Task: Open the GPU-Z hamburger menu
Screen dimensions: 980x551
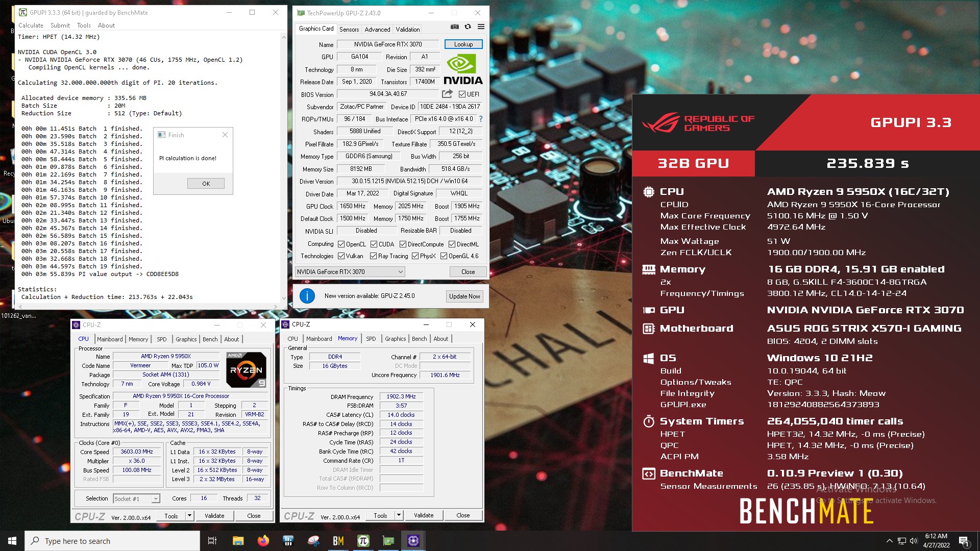Action: click(x=481, y=27)
